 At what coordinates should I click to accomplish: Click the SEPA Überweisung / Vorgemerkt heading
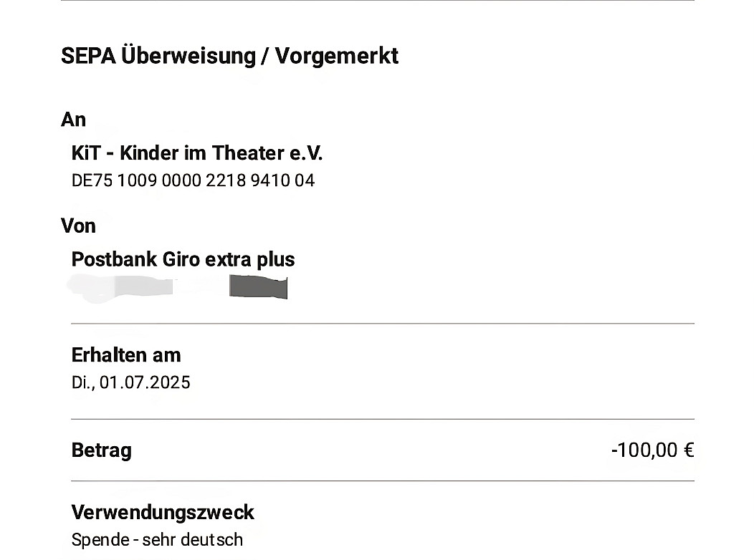pos(229,56)
